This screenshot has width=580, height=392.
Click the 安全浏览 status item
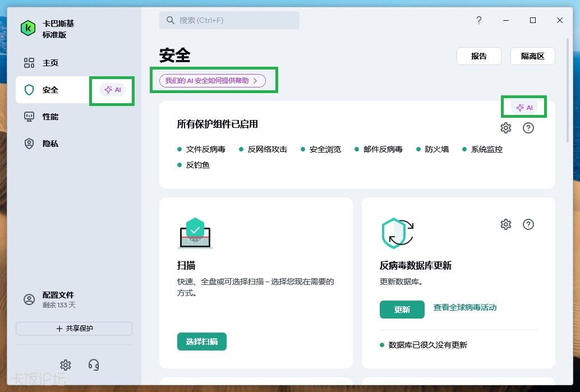pos(321,149)
